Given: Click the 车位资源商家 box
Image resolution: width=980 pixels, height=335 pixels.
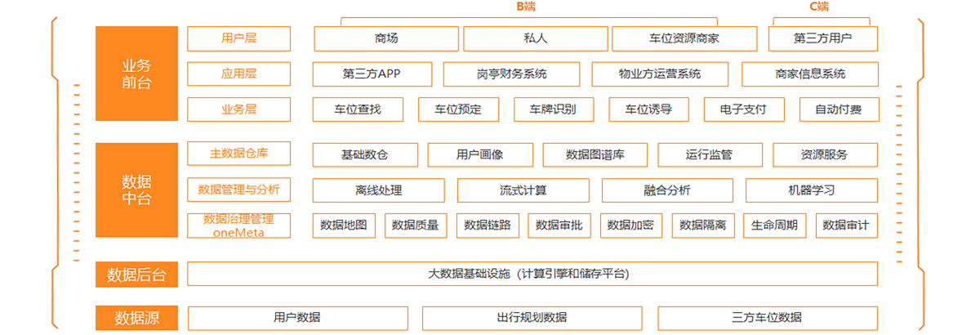Looking at the screenshot, I should point(684,38).
